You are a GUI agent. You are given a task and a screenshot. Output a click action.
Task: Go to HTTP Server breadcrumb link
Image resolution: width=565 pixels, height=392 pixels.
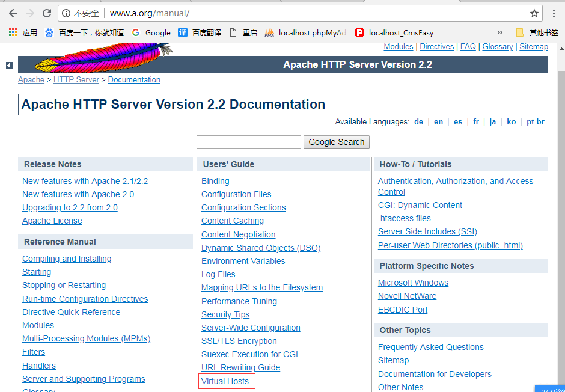tap(76, 79)
